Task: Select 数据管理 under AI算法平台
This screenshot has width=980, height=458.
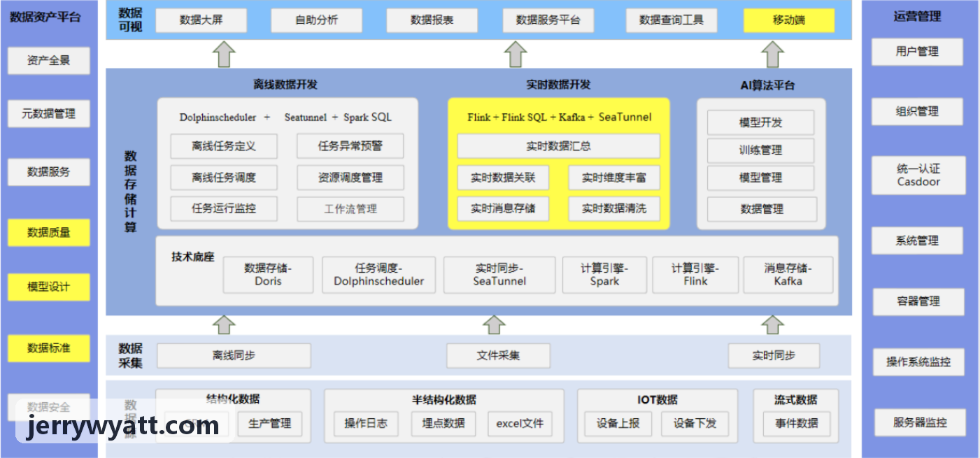Action: pyautogui.click(x=762, y=209)
